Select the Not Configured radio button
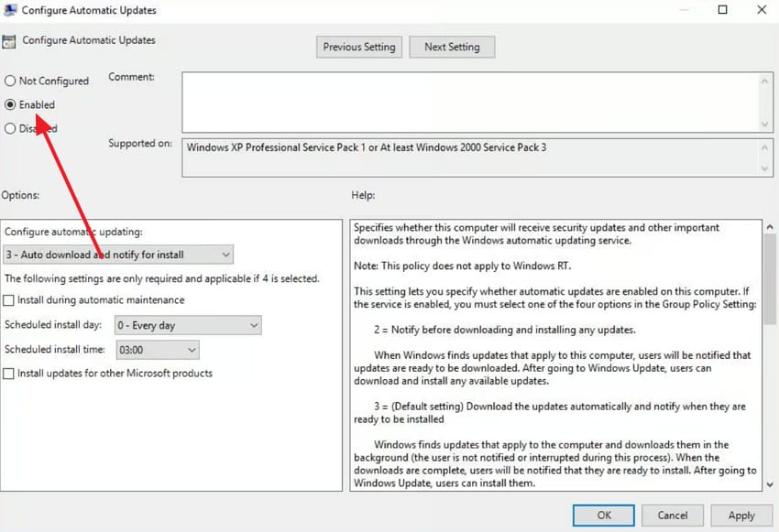The image size is (779, 532). [10, 81]
